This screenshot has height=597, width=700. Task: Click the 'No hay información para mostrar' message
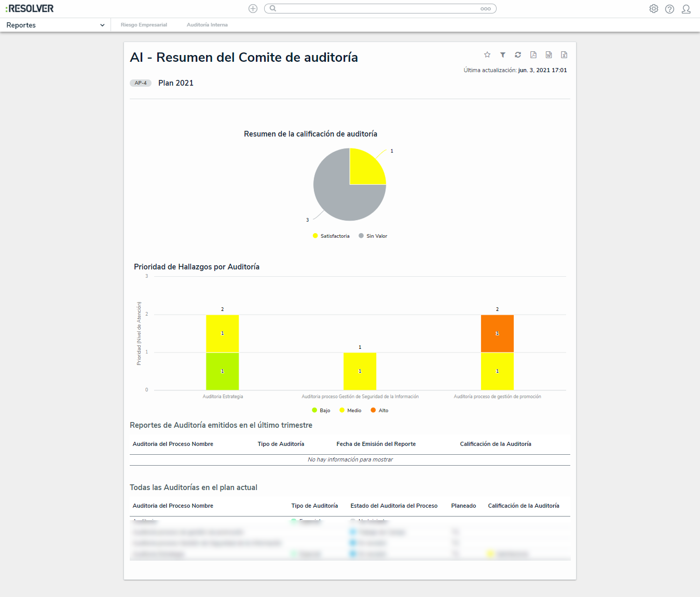350,460
